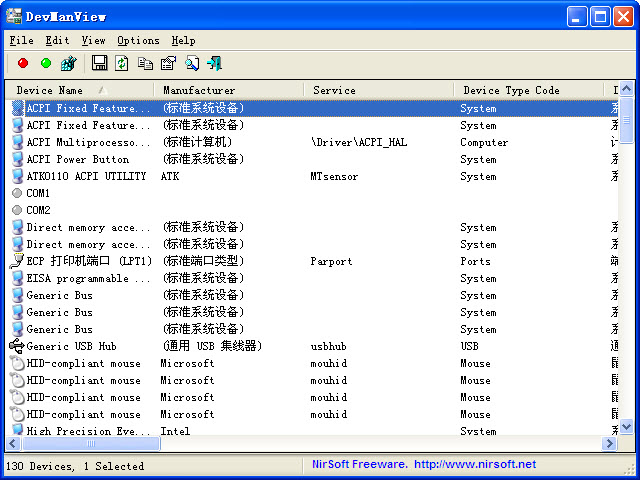Viewport: 640px width, 480px height.
Task: Sort by the Device Name column header
Action: coord(80,90)
